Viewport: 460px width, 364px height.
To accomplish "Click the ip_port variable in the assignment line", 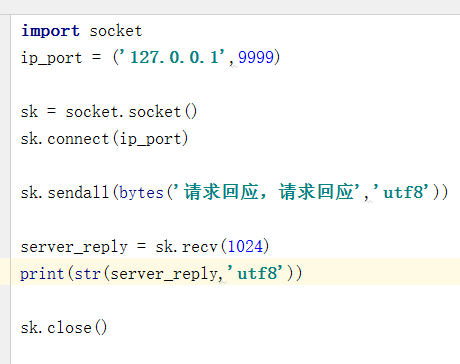I will (x=51, y=58).
